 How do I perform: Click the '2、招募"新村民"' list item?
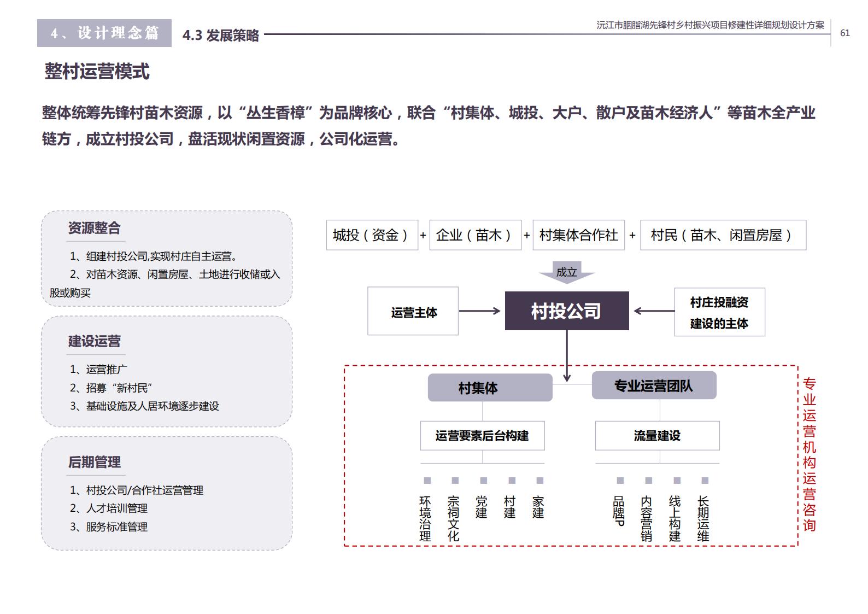coord(110,388)
